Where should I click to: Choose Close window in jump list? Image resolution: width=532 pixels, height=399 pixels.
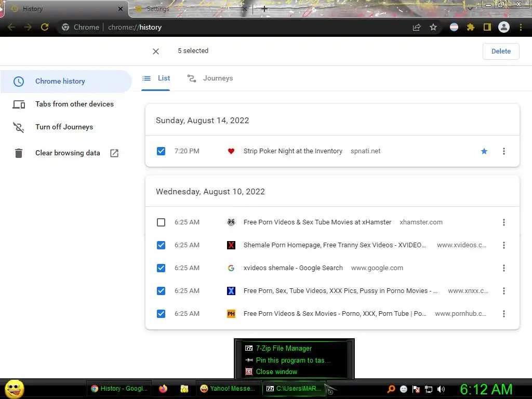294,372
